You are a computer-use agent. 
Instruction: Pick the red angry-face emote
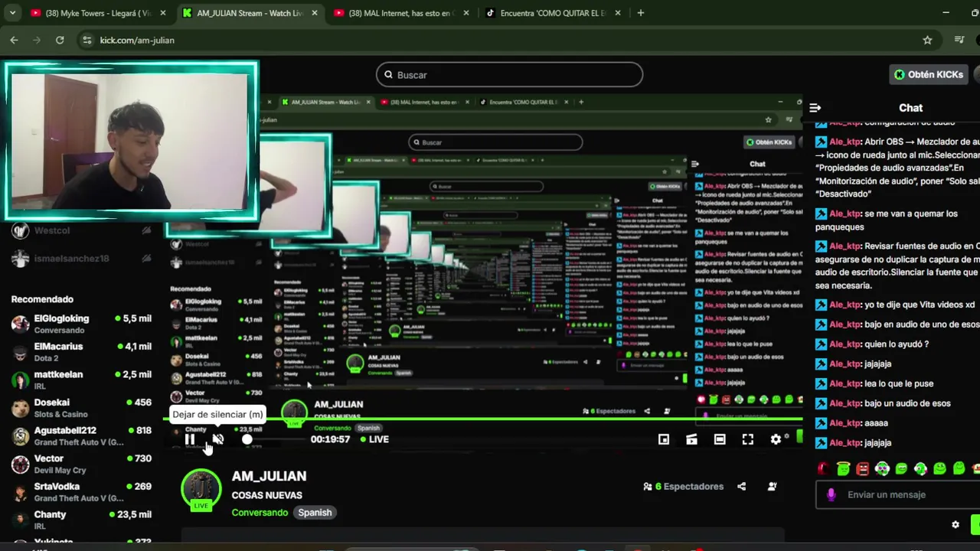tap(863, 468)
